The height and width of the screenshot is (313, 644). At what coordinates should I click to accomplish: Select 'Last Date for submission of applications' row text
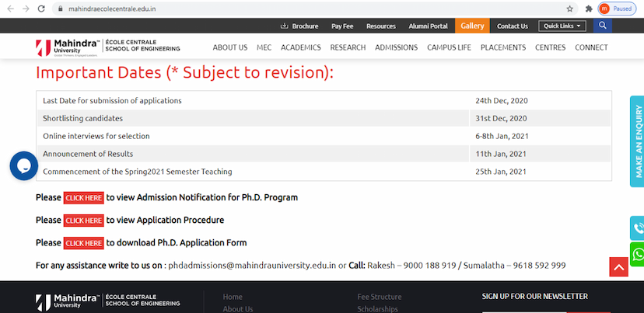pos(112,100)
